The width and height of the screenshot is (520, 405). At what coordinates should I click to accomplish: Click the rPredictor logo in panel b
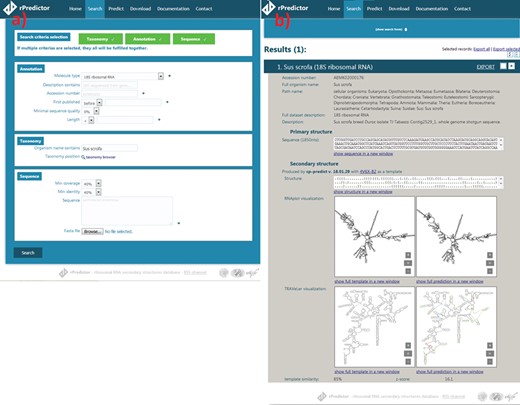(x=285, y=8)
